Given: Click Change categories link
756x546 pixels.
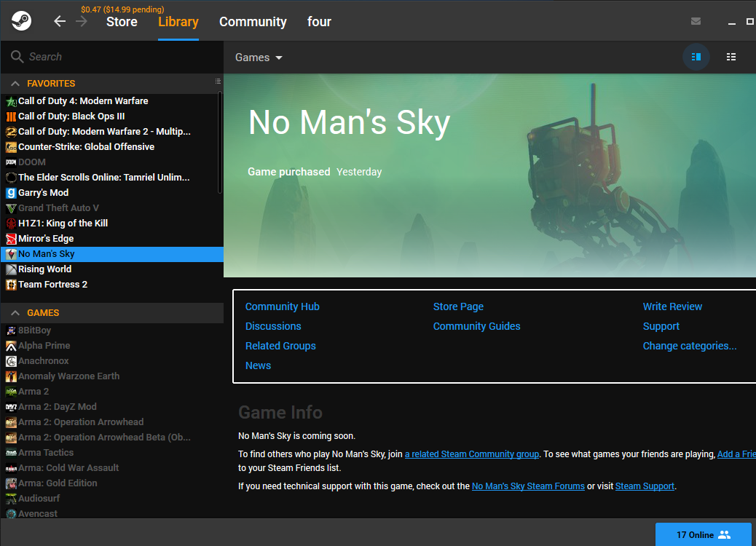Looking at the screenshot, I should coord(690,346).
